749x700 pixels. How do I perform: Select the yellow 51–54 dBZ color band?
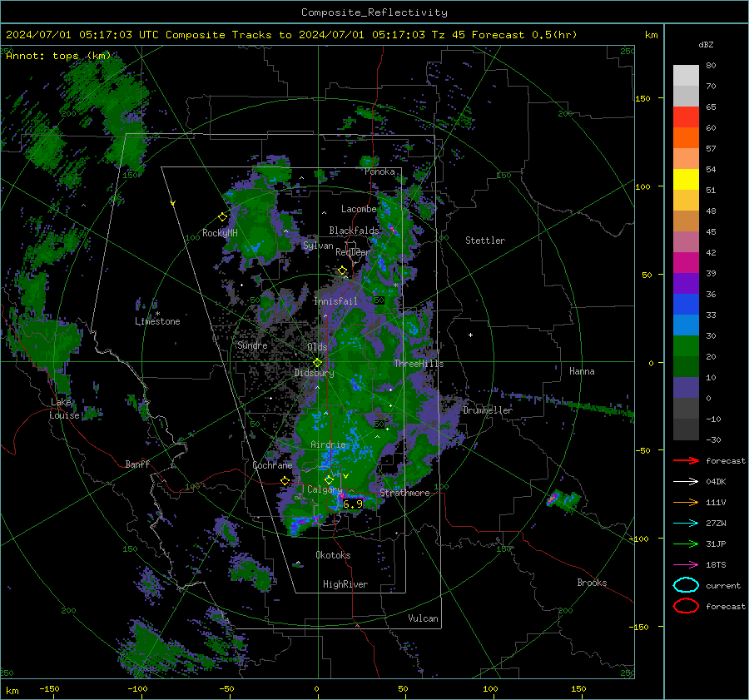[x=686, y=179]
